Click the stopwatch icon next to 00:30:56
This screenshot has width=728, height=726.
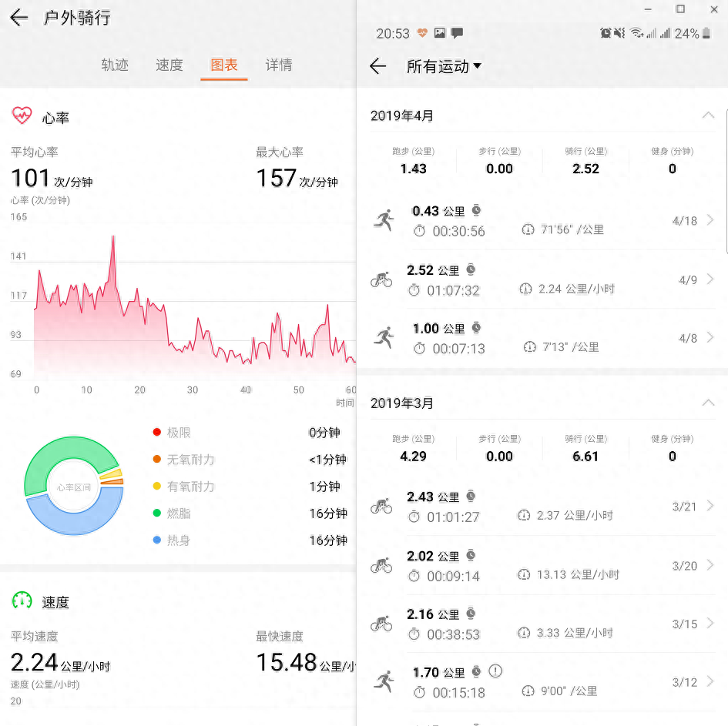[419, 230]
